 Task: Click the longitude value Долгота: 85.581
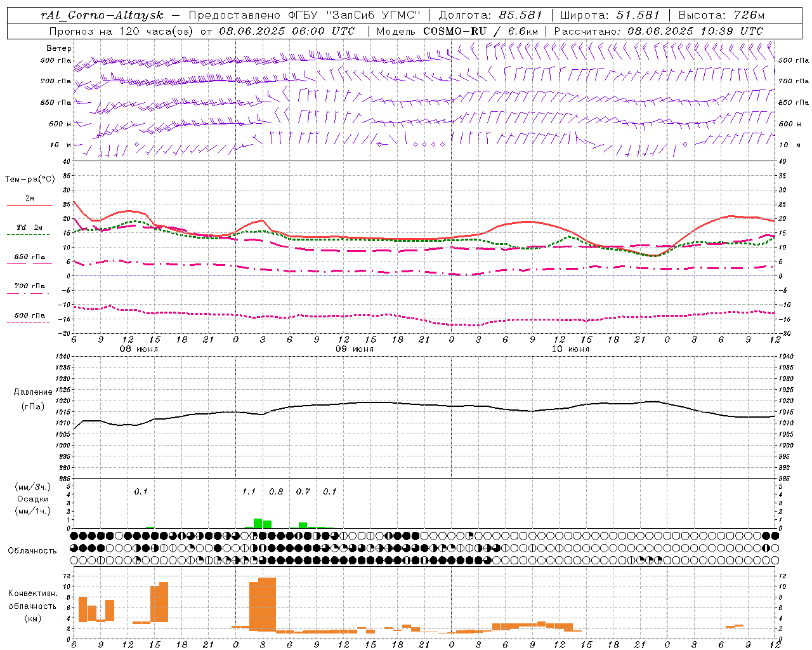(491, 15)
